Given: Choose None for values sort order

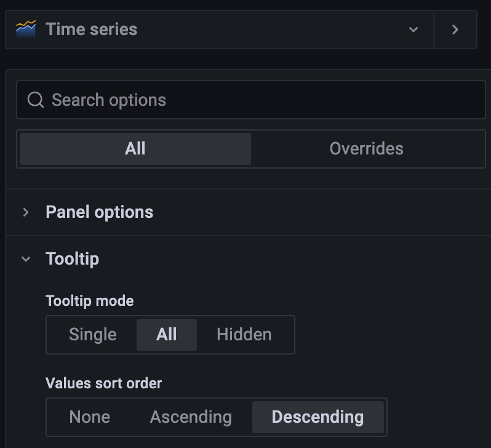Looking at the screenshot, I should point(90,417).
